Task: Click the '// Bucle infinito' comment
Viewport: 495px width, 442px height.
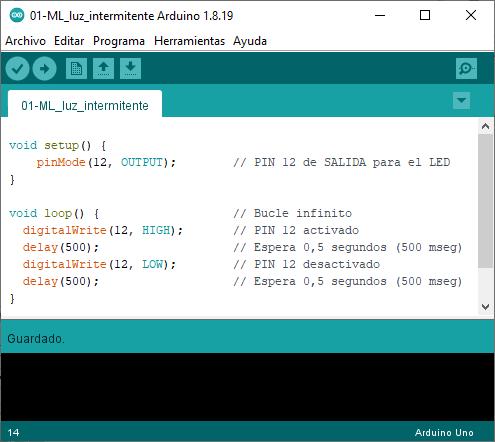Action: 293,214
